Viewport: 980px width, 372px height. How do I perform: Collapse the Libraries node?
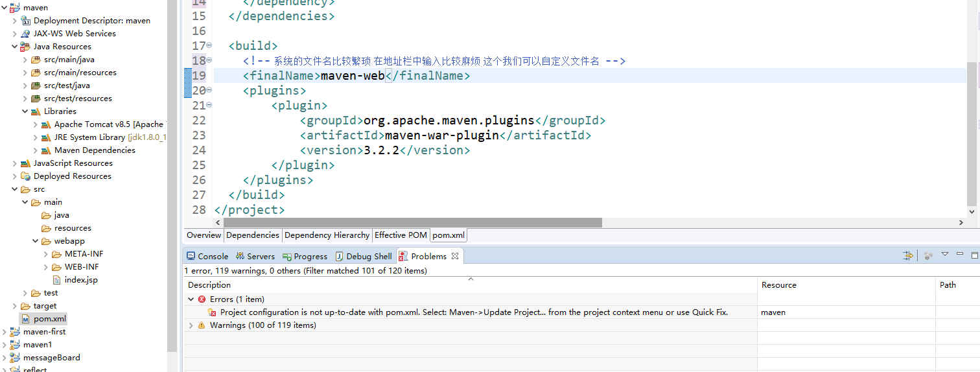25,111
